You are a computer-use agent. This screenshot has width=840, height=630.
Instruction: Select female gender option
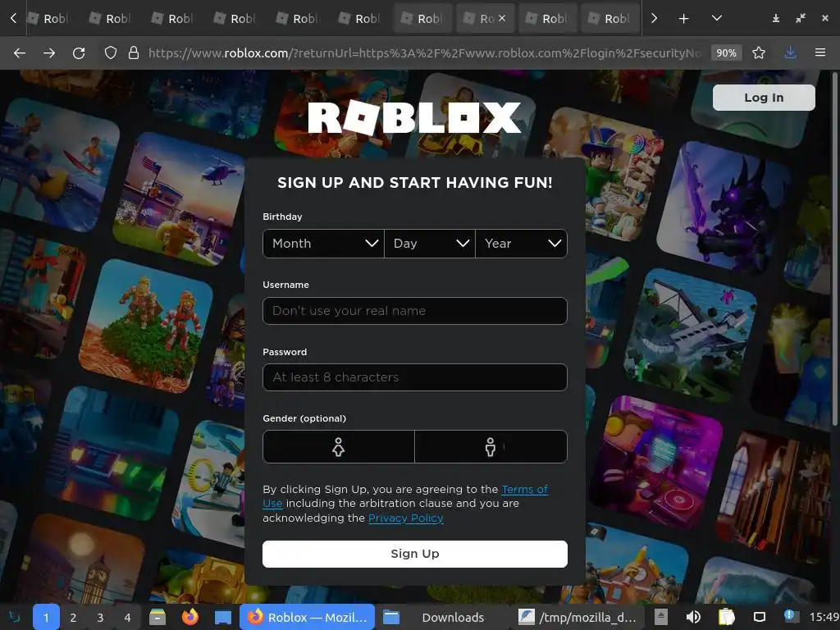click(339, 447)
